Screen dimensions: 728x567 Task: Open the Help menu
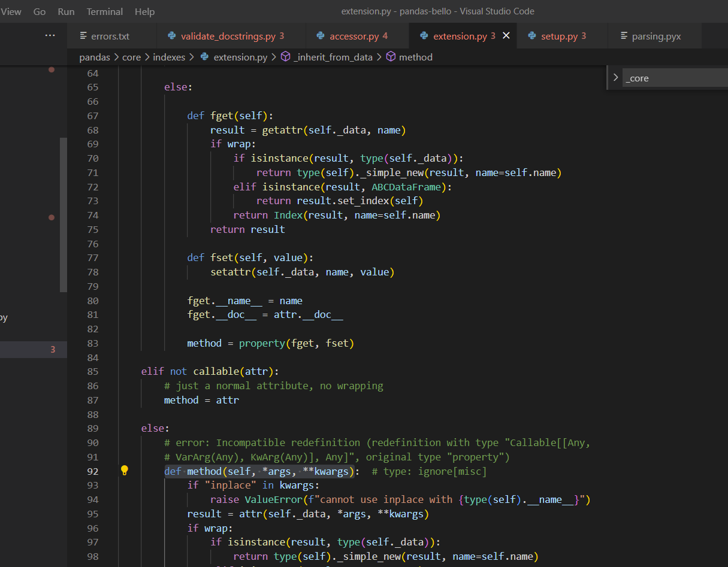coord(145,11)
